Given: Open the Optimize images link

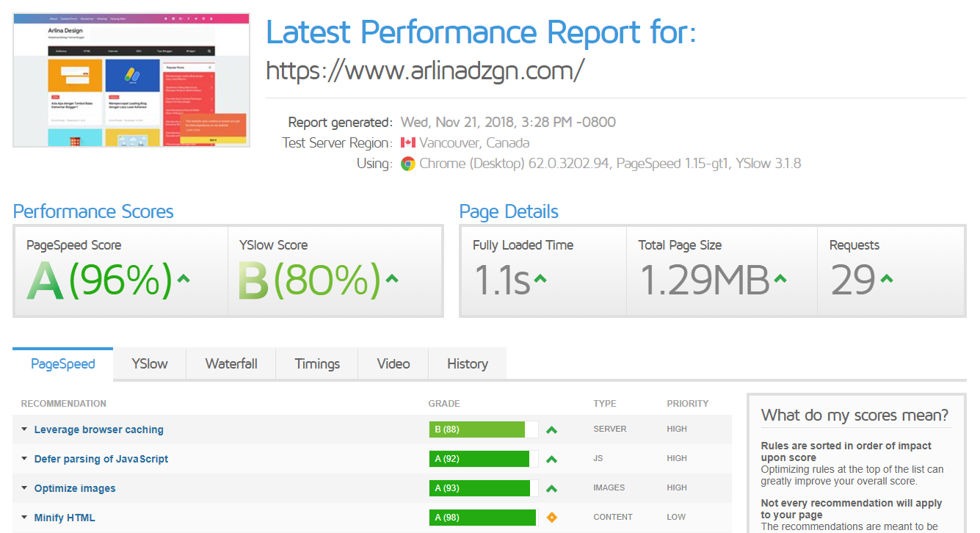Looking at the screenshot, I should [x=75, y=488].
